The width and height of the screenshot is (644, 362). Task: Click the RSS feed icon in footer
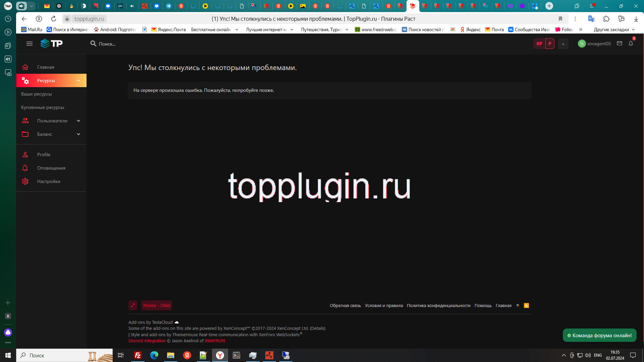(526, 305)
